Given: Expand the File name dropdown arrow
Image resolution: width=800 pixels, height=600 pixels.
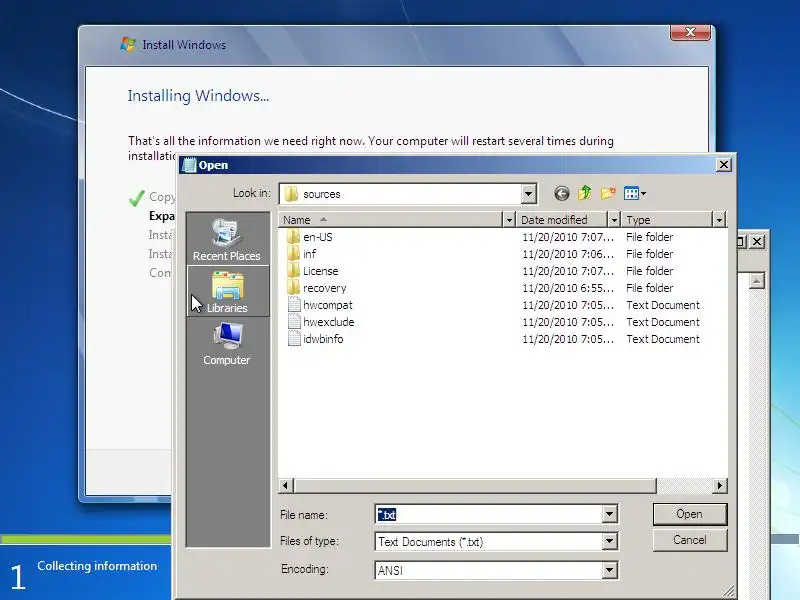Looking at the screenshot, I should (x=609, y=514).
